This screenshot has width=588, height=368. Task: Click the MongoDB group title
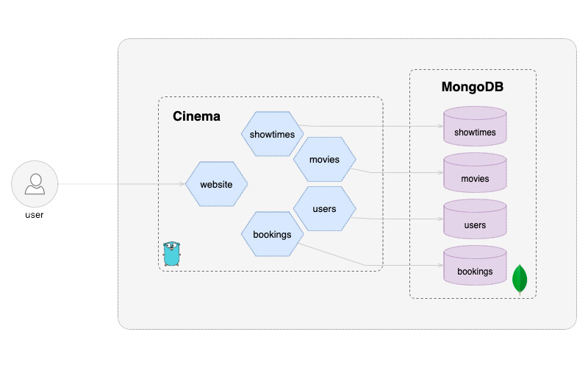(473, 87)
